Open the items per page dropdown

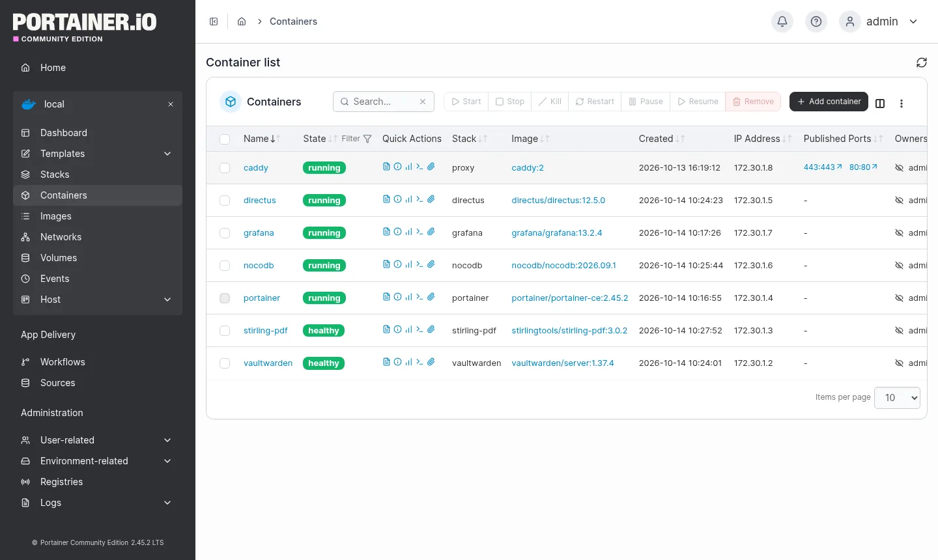(897, 398)
